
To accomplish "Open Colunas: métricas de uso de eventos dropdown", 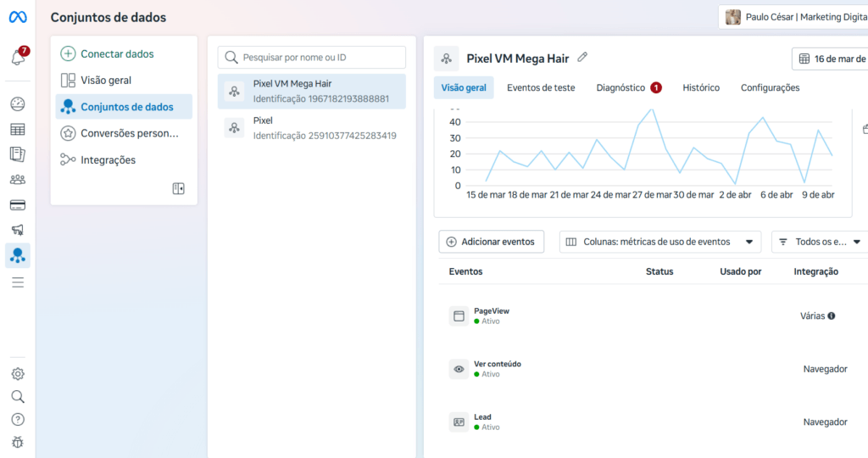I will [x=659, y=242].
